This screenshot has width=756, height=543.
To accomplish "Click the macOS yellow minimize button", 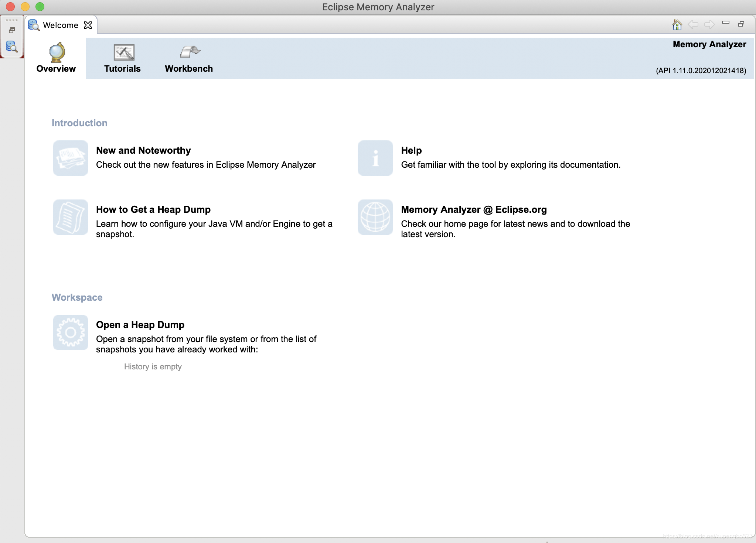I will (25, 7).
